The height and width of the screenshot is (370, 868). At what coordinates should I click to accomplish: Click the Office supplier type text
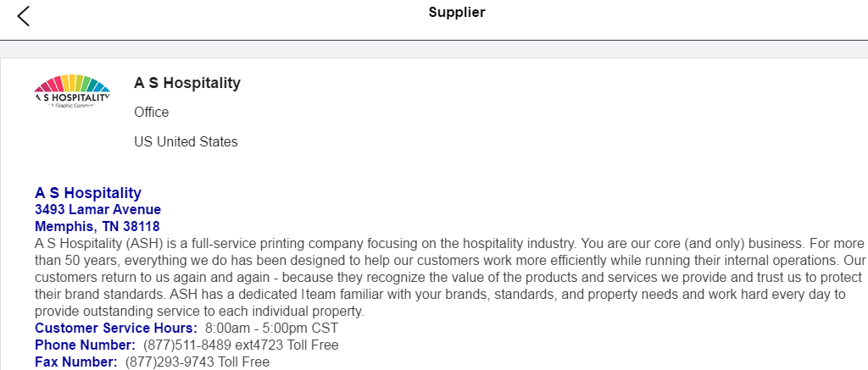tap(152, 113)
